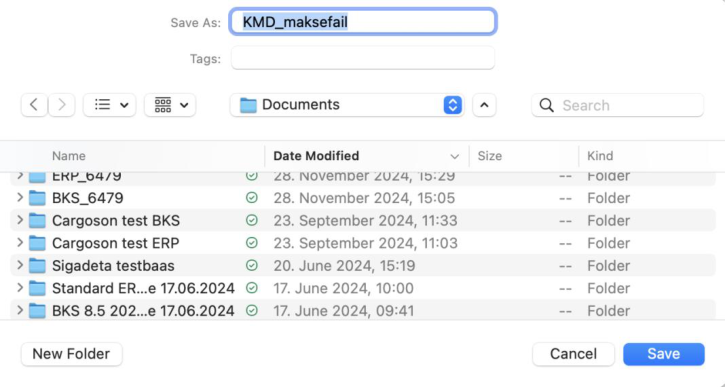Go forward with the right chevron button
Screen dimensions: 725x387
coord(61,105)
